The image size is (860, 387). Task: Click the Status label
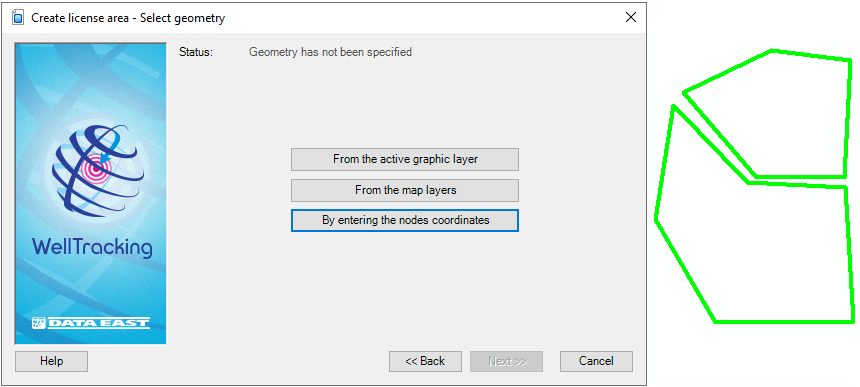(196, 52)
